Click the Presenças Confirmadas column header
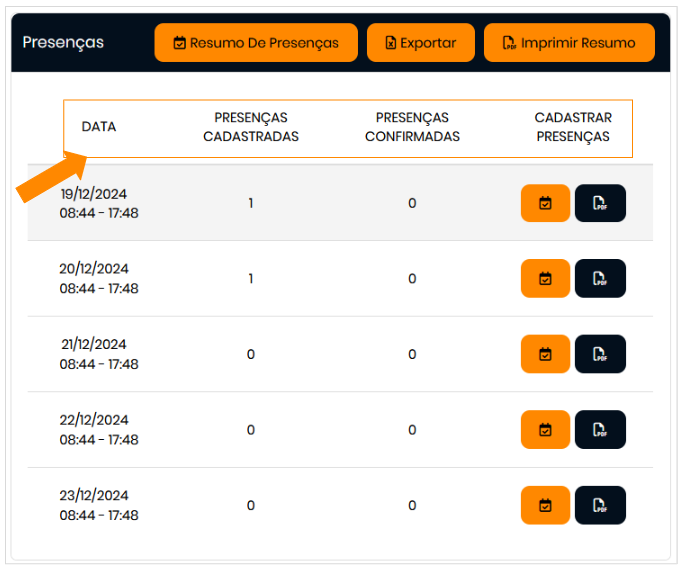Image resolution: width=679 pixels, height=568 pixels. coord(412,127)
